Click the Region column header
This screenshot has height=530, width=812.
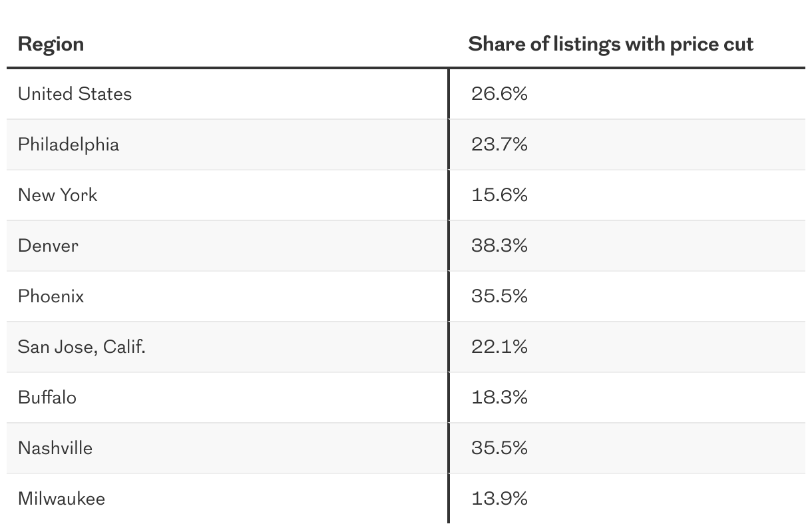click(51, 44)
